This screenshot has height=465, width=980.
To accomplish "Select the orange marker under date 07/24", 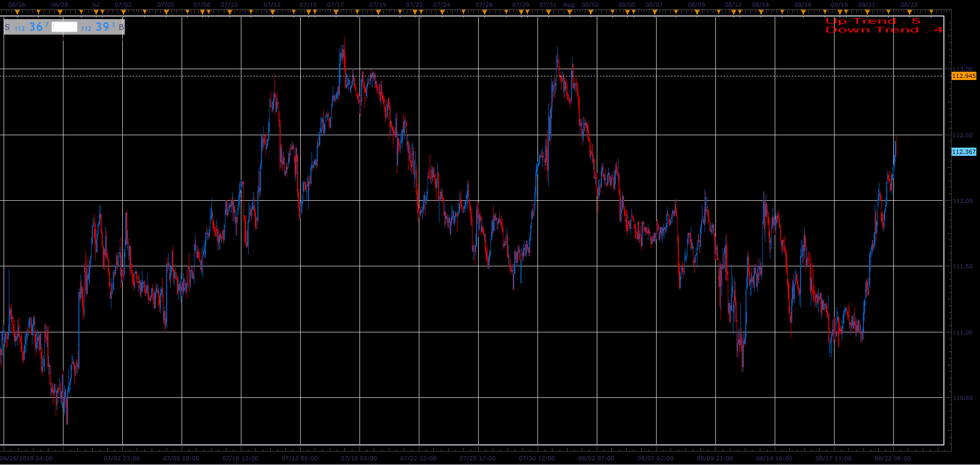I will (442, 12).
